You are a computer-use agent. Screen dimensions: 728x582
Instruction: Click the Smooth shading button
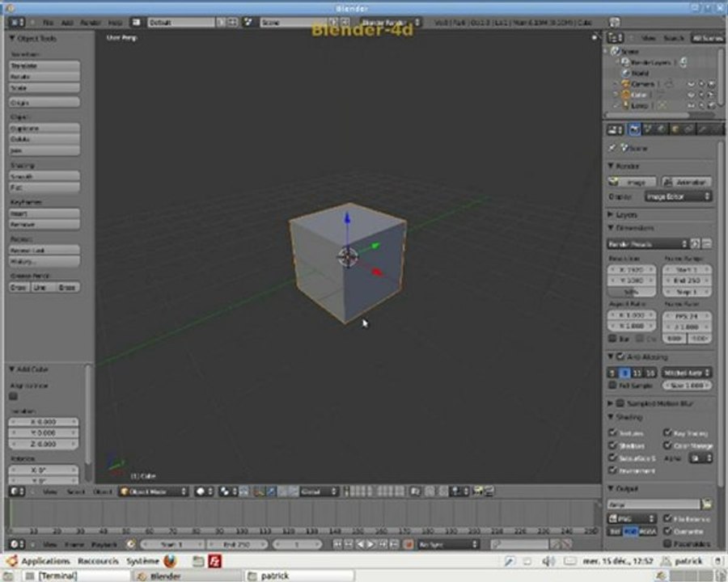click(44, 176)
